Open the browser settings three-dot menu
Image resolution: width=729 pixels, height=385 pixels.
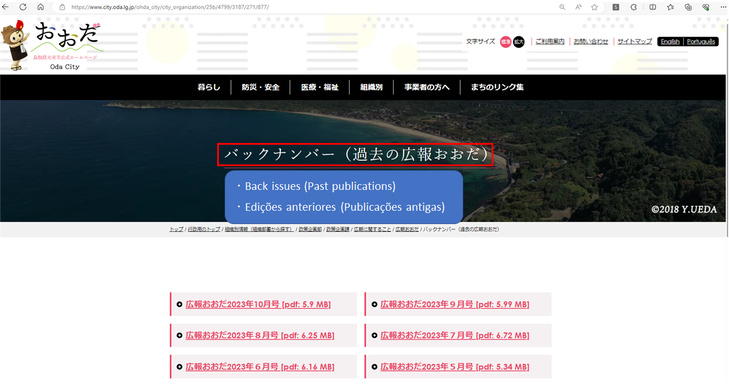723,7
